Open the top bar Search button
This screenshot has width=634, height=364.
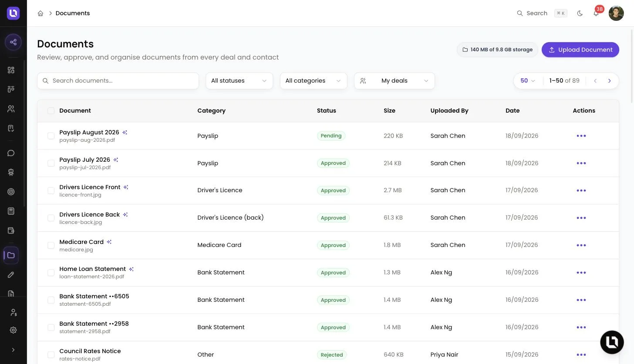(542, 13)
